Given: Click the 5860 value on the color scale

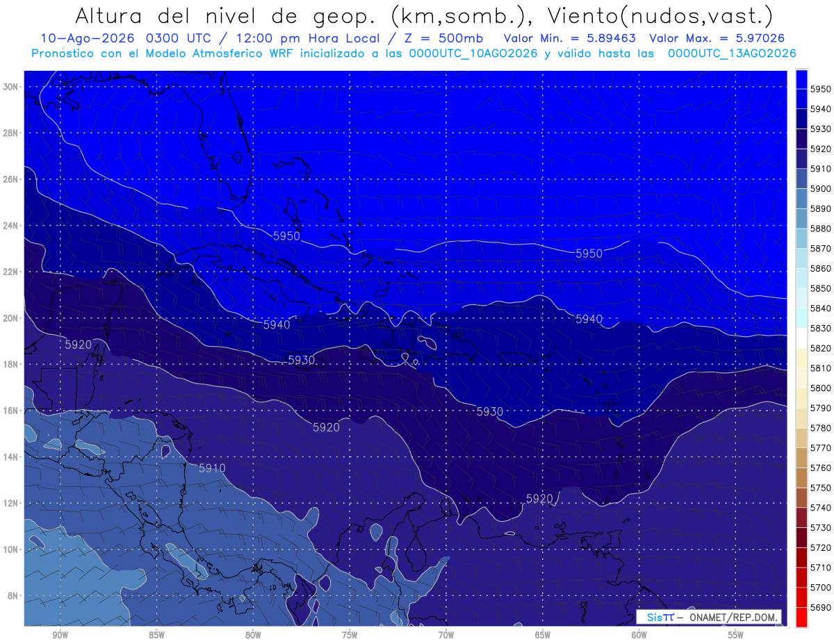Looking at the screenshot, I should (820, 268).
